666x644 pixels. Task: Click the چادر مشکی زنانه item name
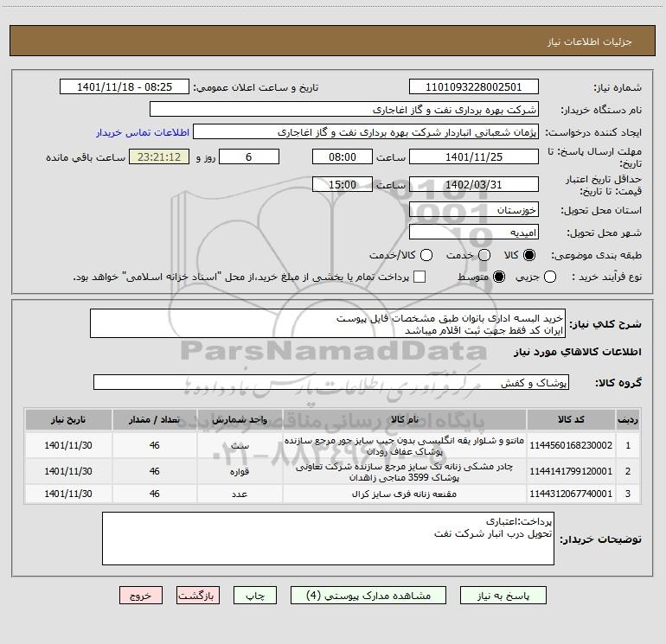pos(405,472)
